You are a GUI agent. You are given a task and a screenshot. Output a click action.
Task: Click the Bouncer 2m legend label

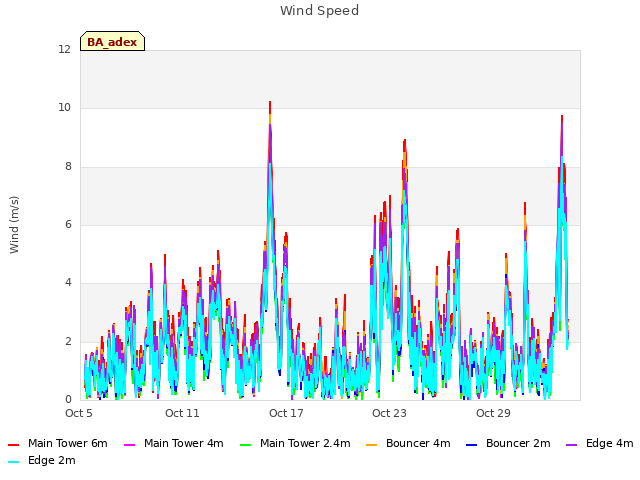tap(518, 443)
